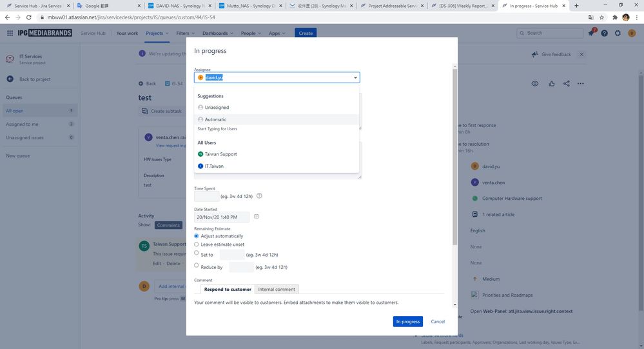Open a new browser tab with plus
The image size is (644, 349).
(577, 6)
